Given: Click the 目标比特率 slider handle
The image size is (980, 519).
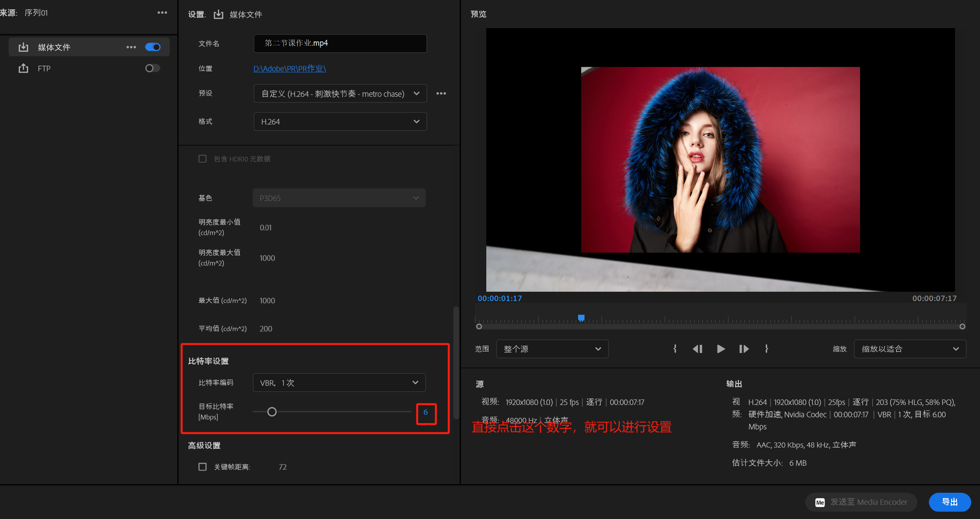Looking at the screenshot, I should (272, 412).
